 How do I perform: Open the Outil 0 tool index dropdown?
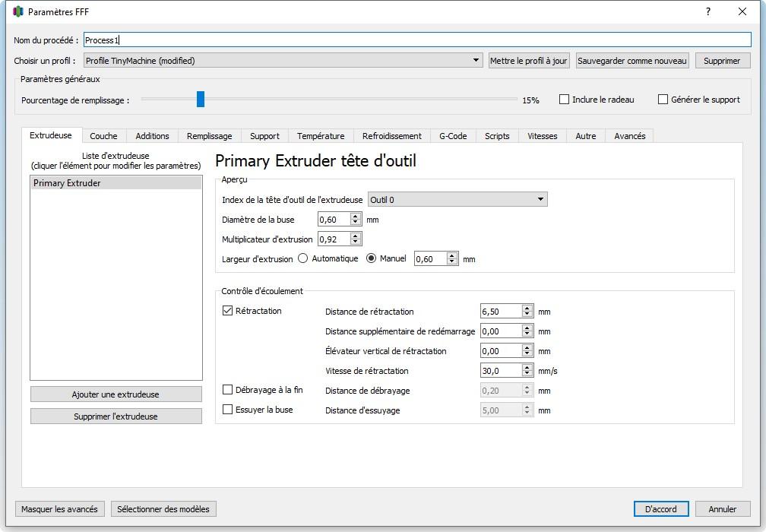click(457, 199)
